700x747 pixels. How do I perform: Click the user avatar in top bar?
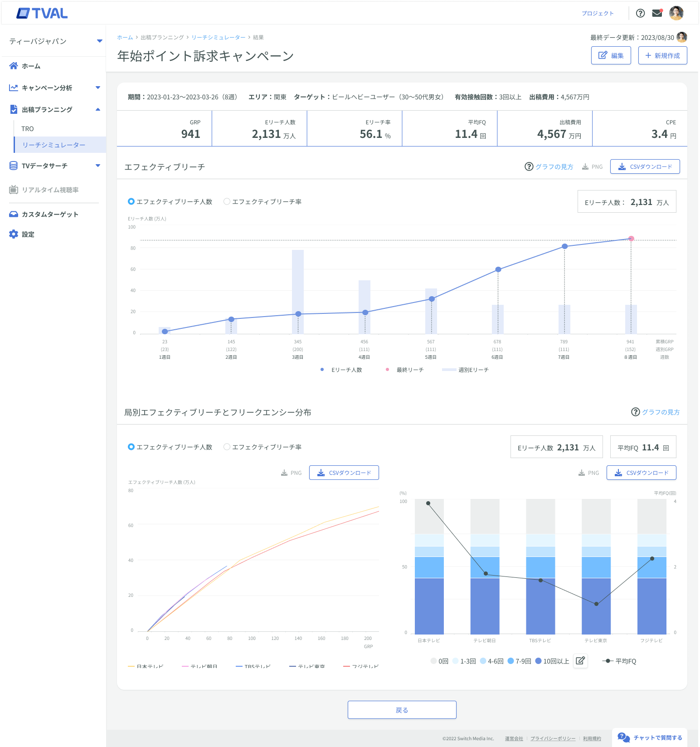point(676,13)
